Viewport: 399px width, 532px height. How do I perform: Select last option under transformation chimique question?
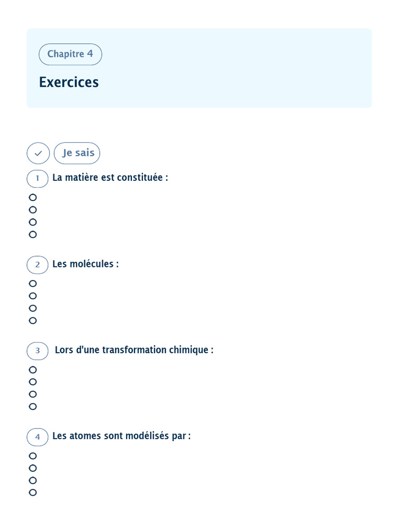click(x=33, y=407)
